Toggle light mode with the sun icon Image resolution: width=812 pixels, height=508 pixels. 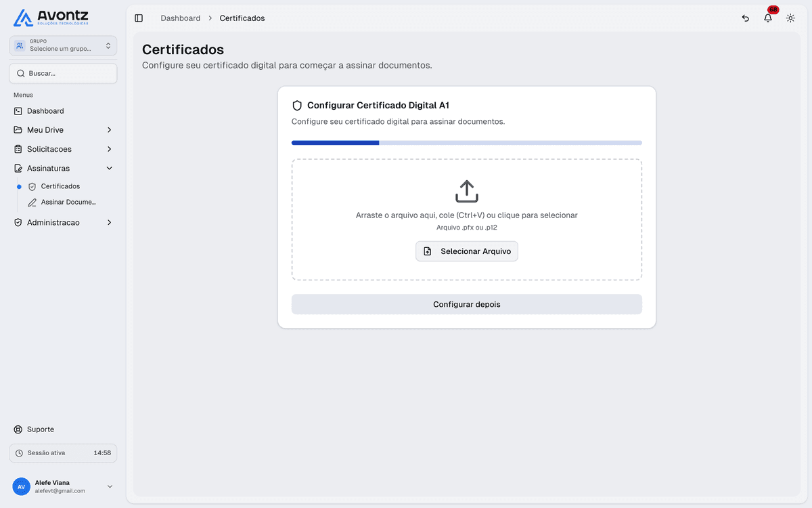click(x=790, y=18)
